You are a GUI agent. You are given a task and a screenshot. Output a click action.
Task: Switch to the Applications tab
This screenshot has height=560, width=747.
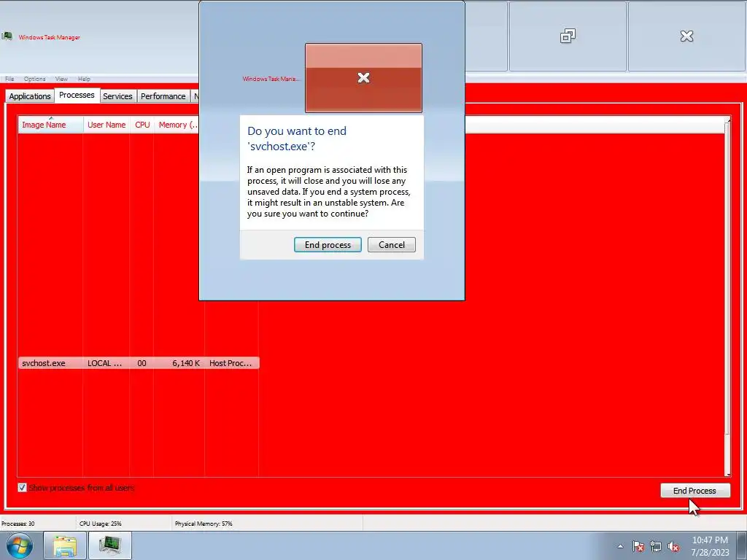pos(29,96)
